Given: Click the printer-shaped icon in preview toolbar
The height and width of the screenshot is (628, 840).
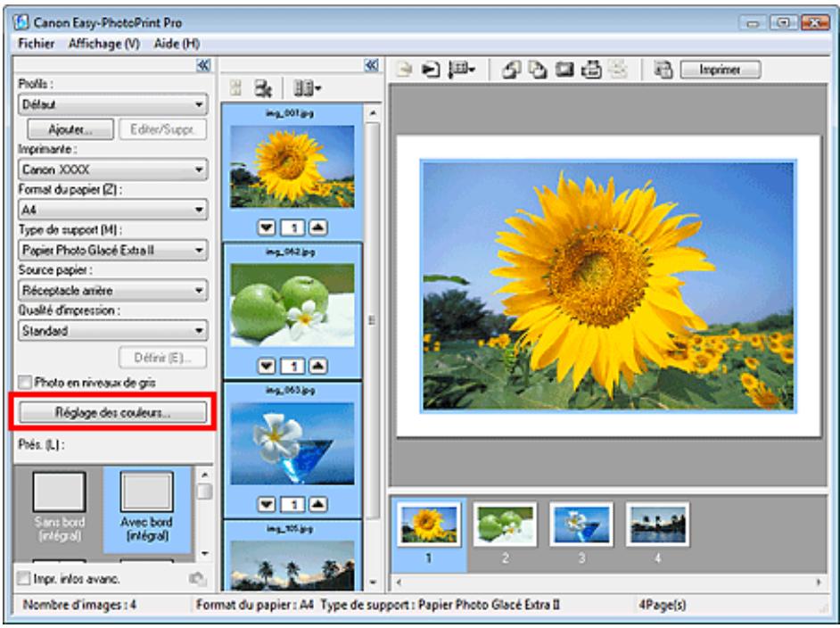Looking at the screenshot, I should point(591,70).
